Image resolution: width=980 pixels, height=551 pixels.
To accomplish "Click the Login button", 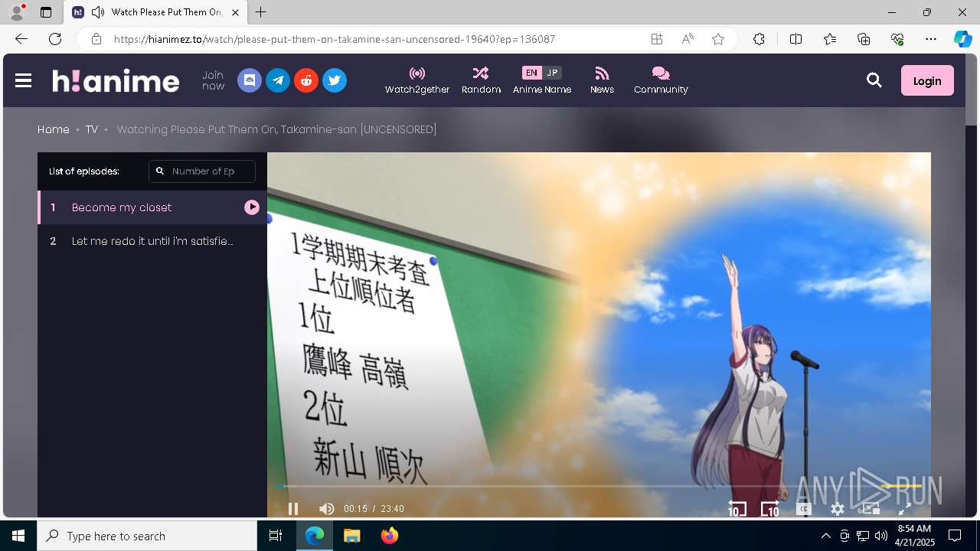I will coord(927,80).
